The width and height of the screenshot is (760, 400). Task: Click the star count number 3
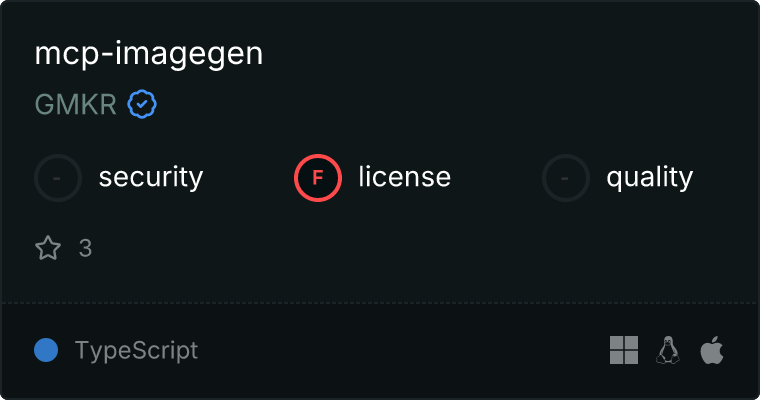point(85,248)
